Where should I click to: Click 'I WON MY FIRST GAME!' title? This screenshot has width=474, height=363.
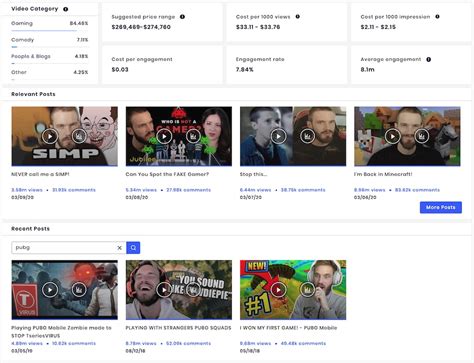click(289, 328)
